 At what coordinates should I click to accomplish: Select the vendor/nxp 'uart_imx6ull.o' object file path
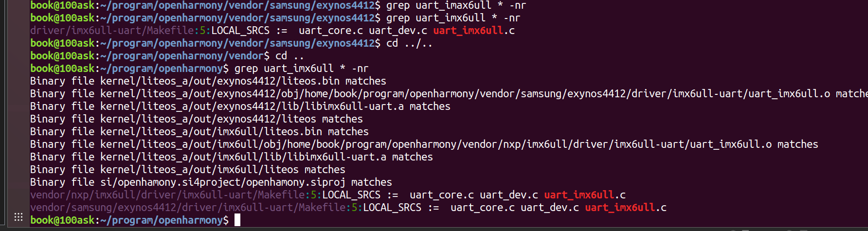(x=436, y=144)
